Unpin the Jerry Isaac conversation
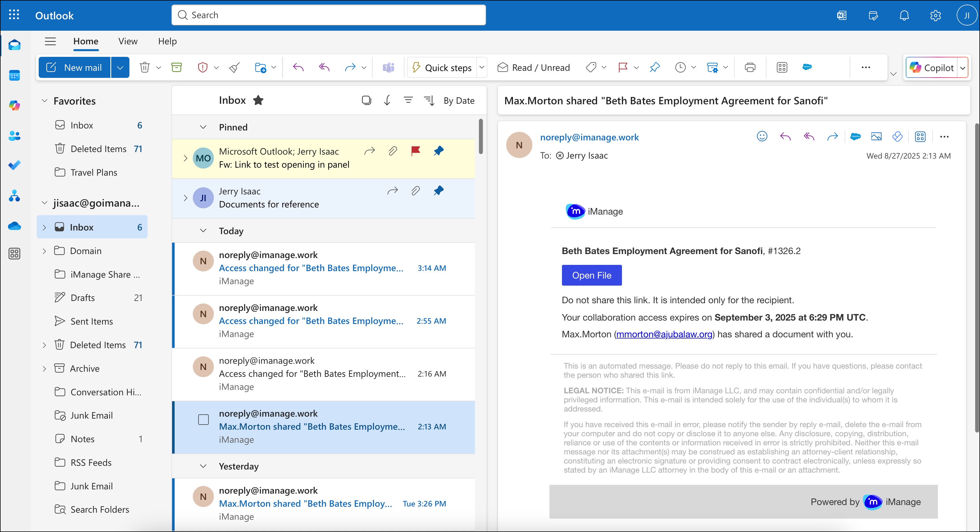This screenshot has width=980, height=532. [x=438, y=190]
